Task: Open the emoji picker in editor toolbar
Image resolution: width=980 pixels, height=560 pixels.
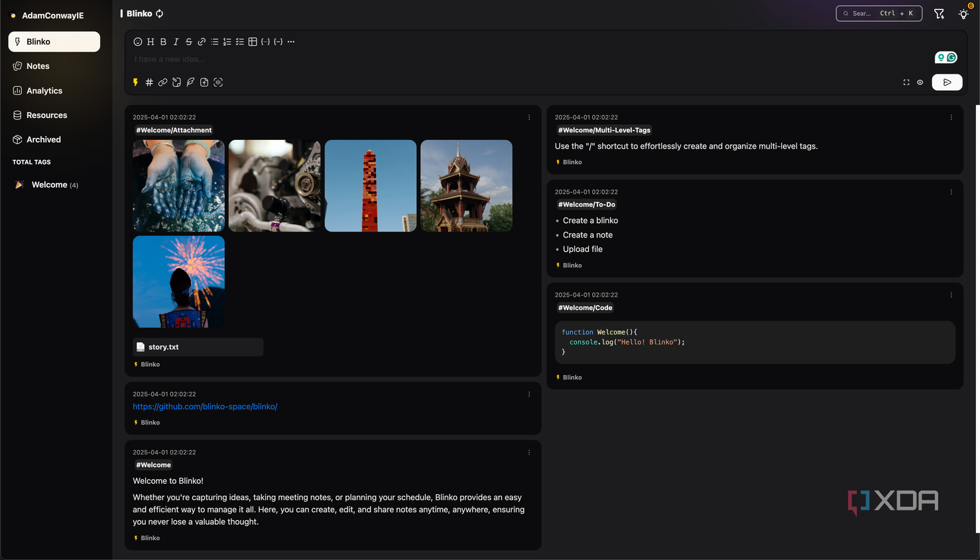Action: 138,42
